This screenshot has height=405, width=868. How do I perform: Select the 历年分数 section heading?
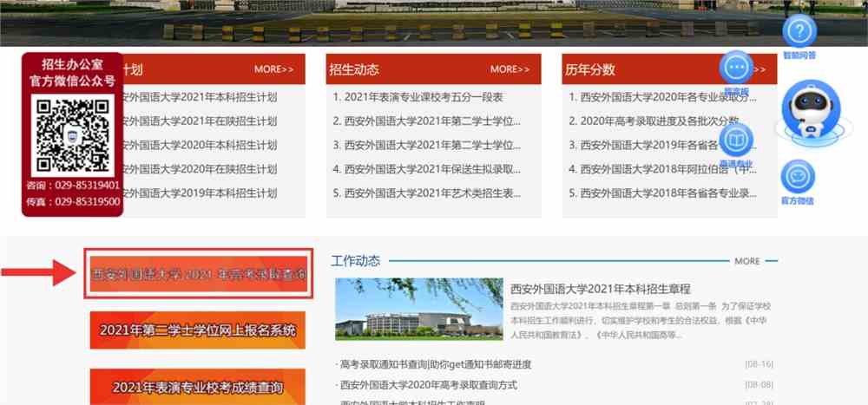coord(590,69)
